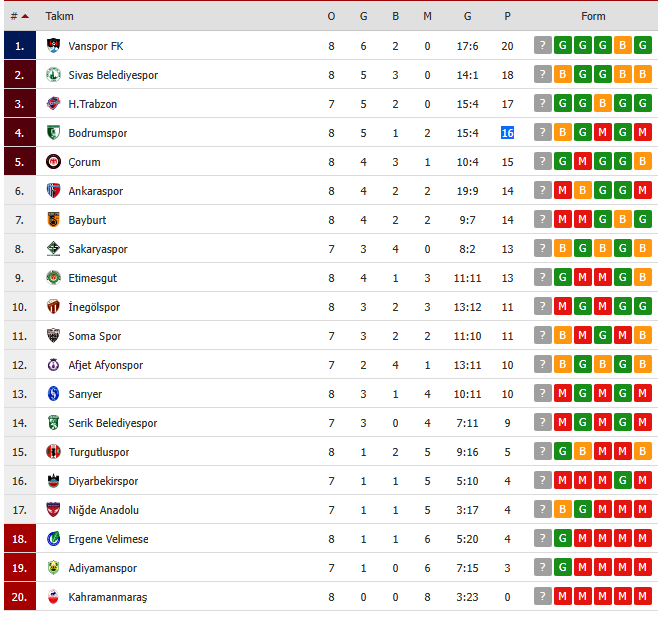
Task: Click the Sivas Belediyespor club crest
Action: coord(54,75)
